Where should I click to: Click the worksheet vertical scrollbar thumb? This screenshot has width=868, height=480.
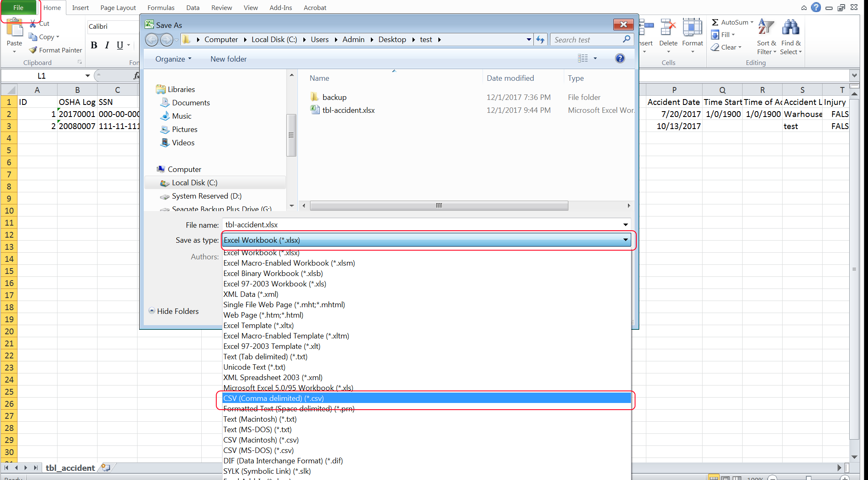[854, 269]
